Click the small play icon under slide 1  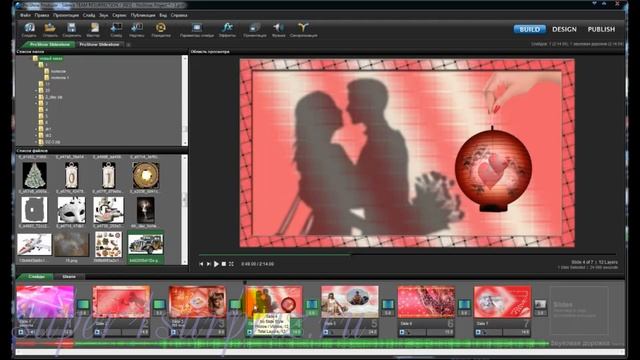click(21, 332)
